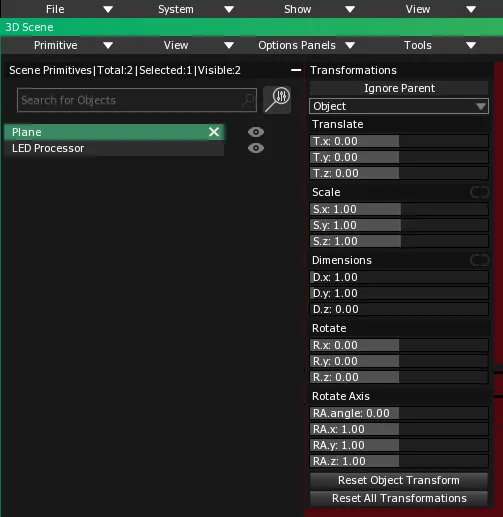Select the Plane primitive in the list
This screenshot has width=503, height=517.
coord(114,132)
